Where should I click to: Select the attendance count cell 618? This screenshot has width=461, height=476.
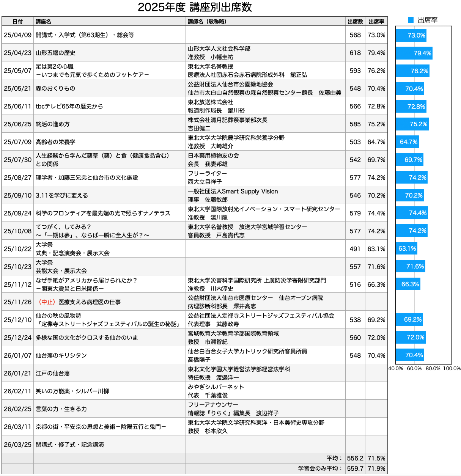355,53
